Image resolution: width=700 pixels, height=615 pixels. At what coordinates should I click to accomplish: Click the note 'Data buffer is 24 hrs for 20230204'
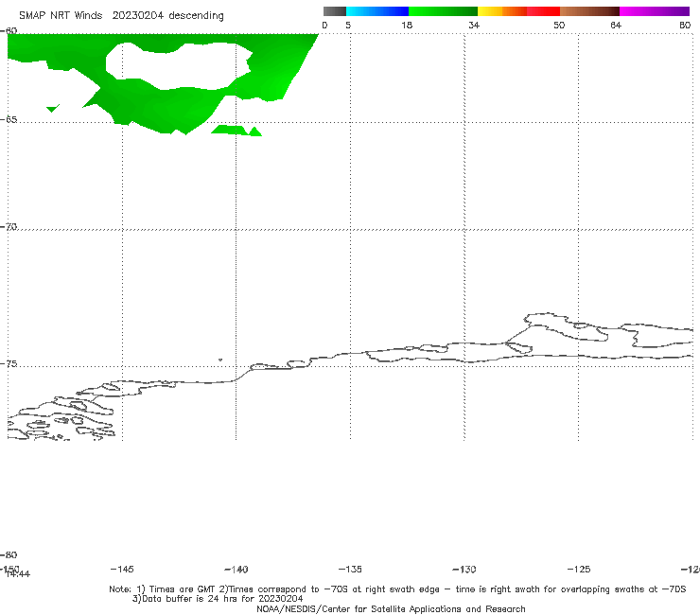tap(218, 599)
